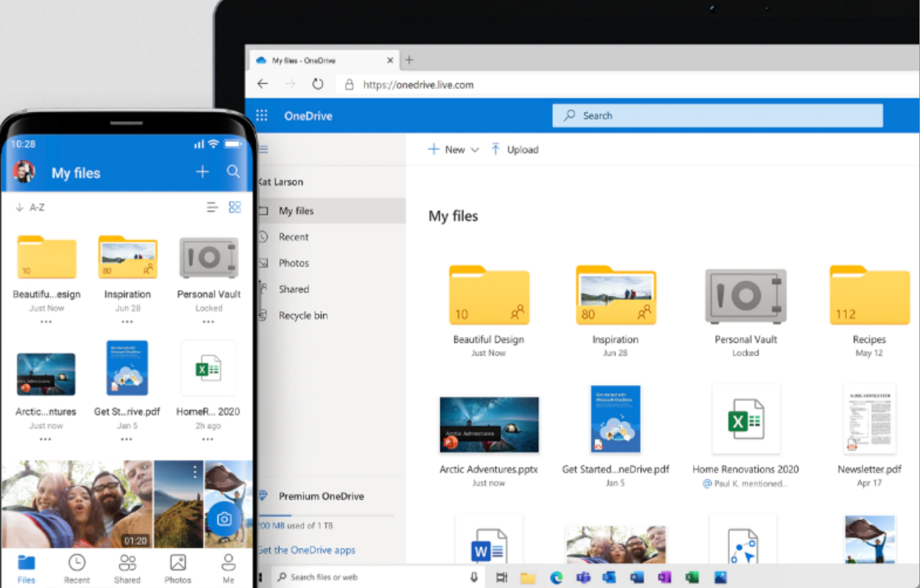
Task: Open more options under Inspiration on phone
Action: 127,322
